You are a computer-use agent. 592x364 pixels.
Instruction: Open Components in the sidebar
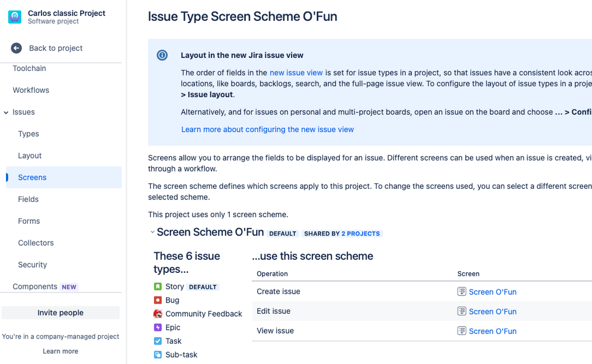tap(35, 286)
